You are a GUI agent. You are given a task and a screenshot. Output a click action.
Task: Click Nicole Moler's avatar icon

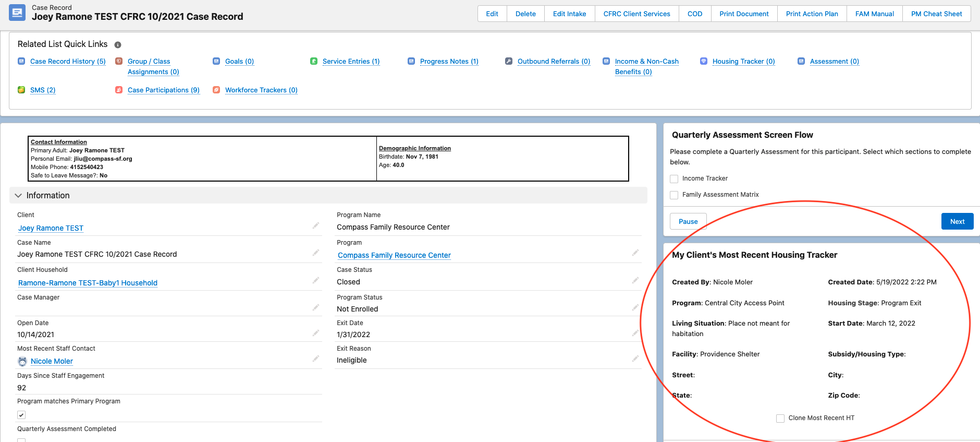22,361
